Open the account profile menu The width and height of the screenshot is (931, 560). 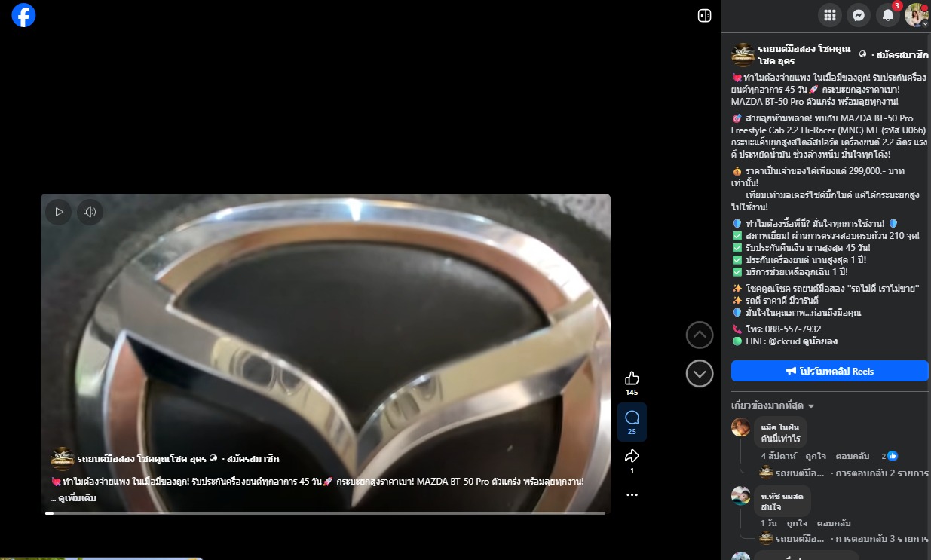pos(917,15)
